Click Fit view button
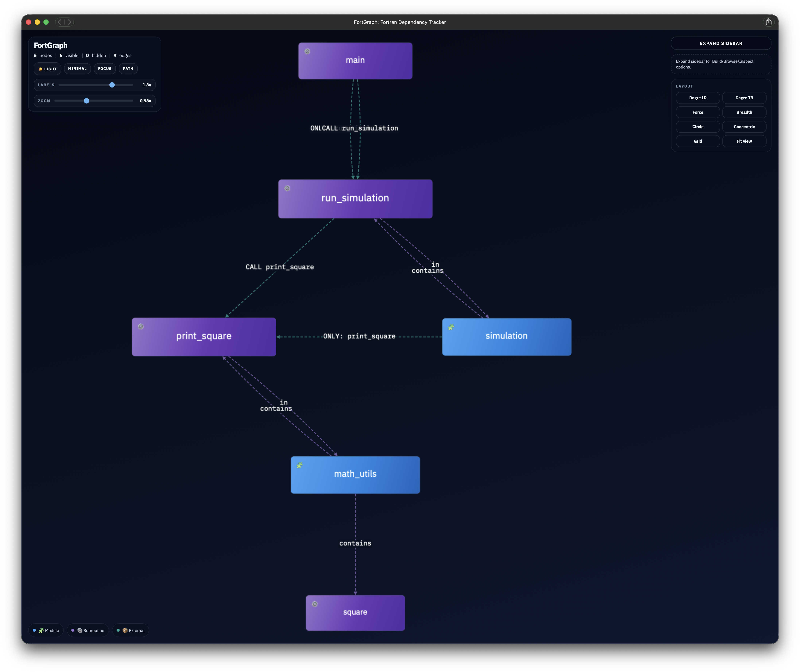Viewport: 800px width, 672px height. 744,141
